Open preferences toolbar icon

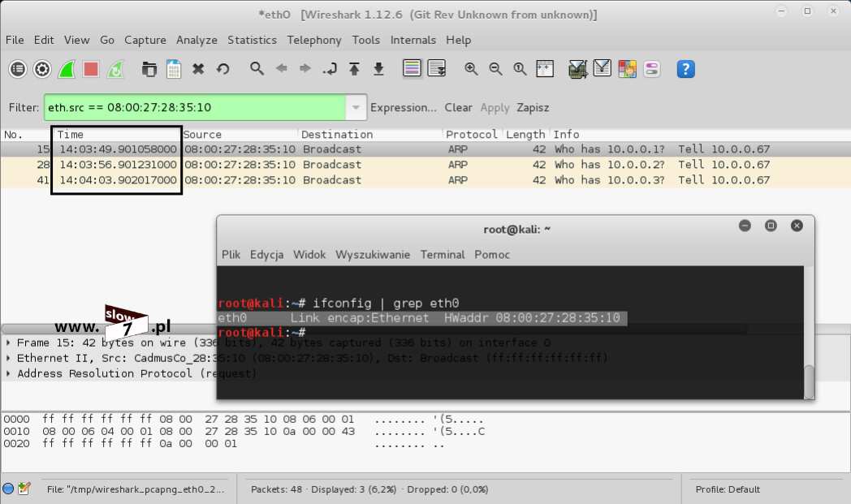tap(652, 69)
